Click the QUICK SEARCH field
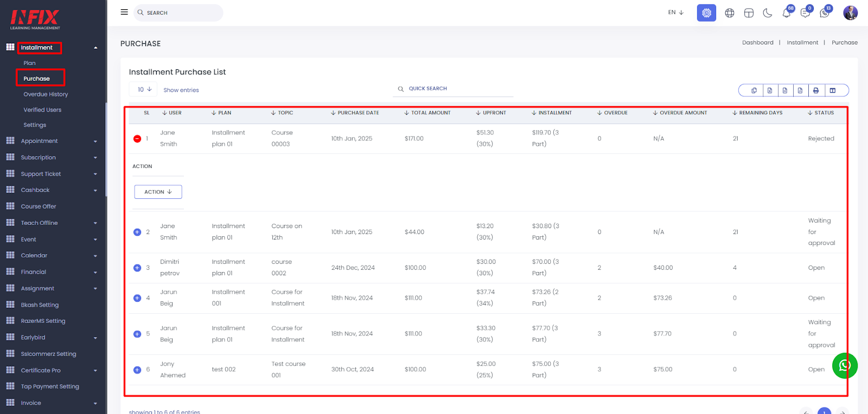The height and width of the screenshot is (414, 868). pos(453,89)
